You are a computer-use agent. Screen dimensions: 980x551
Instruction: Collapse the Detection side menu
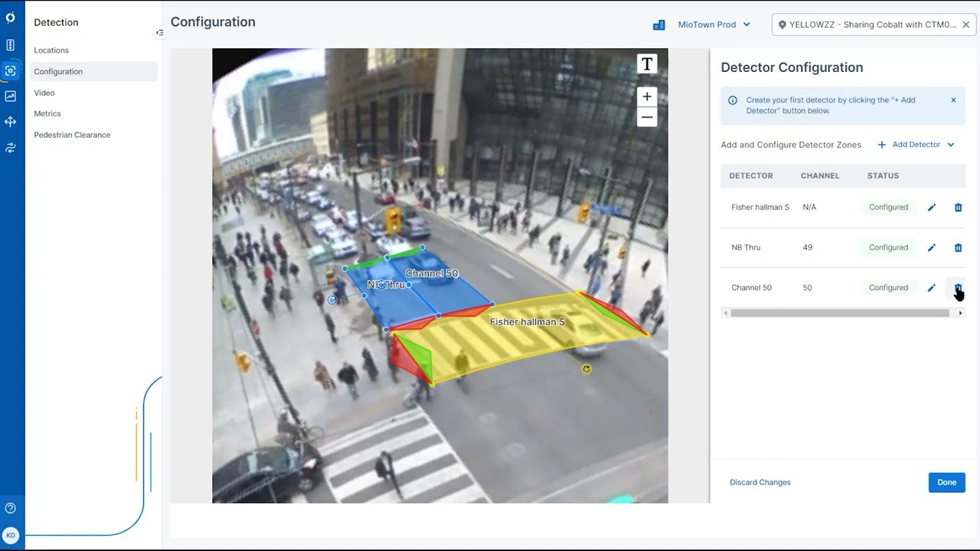[x=159, y=33]
